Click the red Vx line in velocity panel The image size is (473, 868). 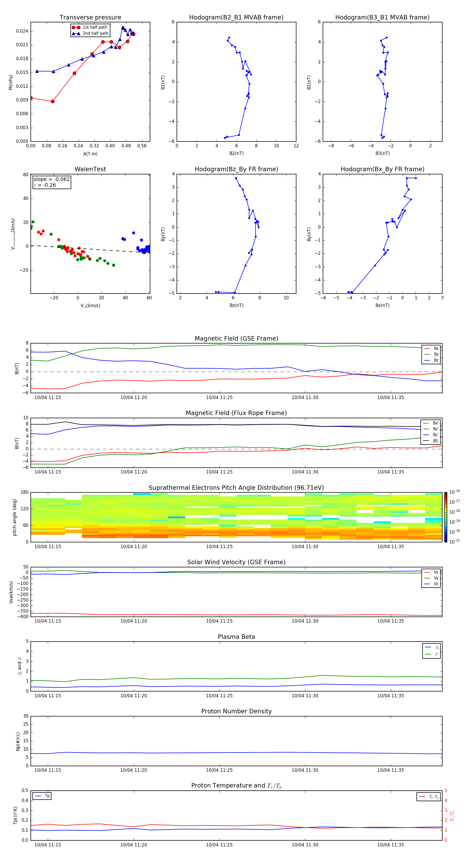click(236, 615)
